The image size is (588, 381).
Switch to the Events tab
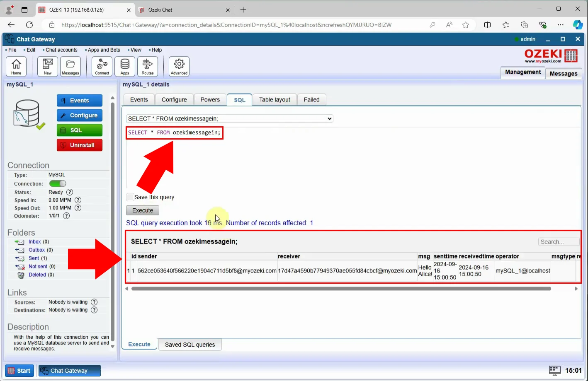click(x=139, y=100)
